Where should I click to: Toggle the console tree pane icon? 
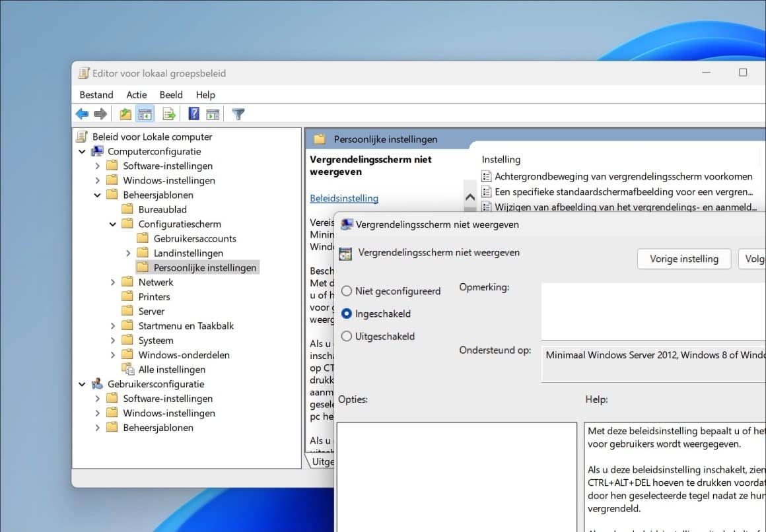tap(146, 114)
